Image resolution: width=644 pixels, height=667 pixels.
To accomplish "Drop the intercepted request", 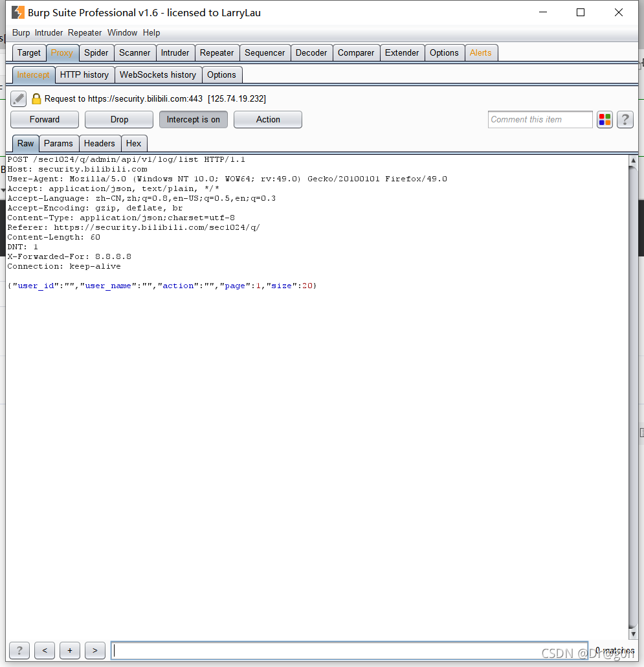I will (x=119, y=120).
